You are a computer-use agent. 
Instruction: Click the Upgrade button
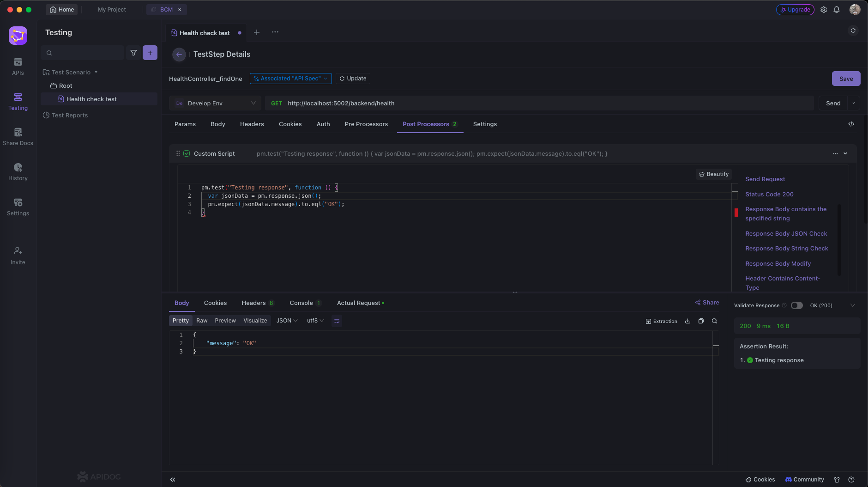[x=795, y=10]
